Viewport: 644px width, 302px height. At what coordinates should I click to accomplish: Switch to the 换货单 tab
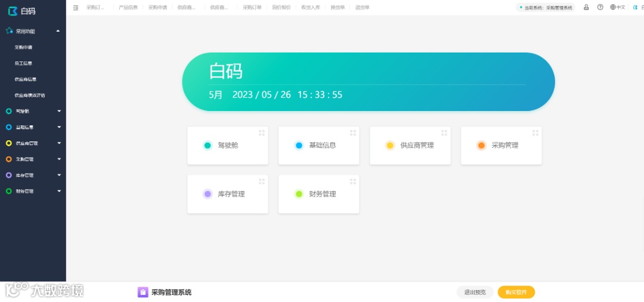pyautogui.click(x=338, y=7)
